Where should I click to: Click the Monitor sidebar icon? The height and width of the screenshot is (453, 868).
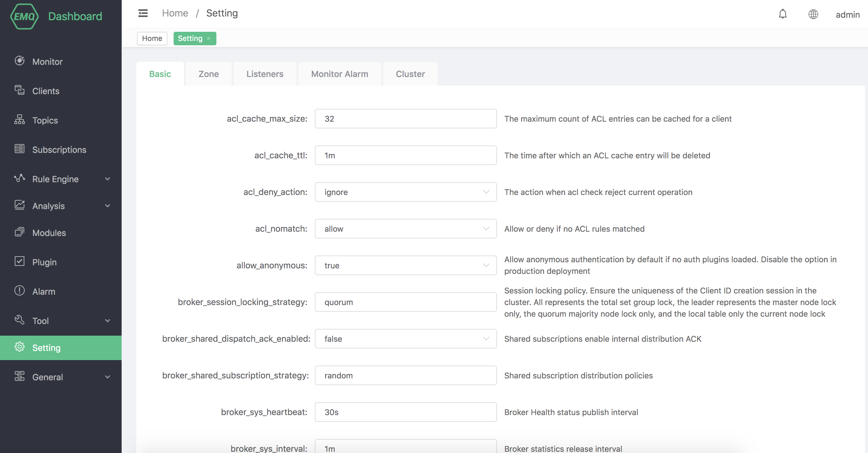[20, 61]
